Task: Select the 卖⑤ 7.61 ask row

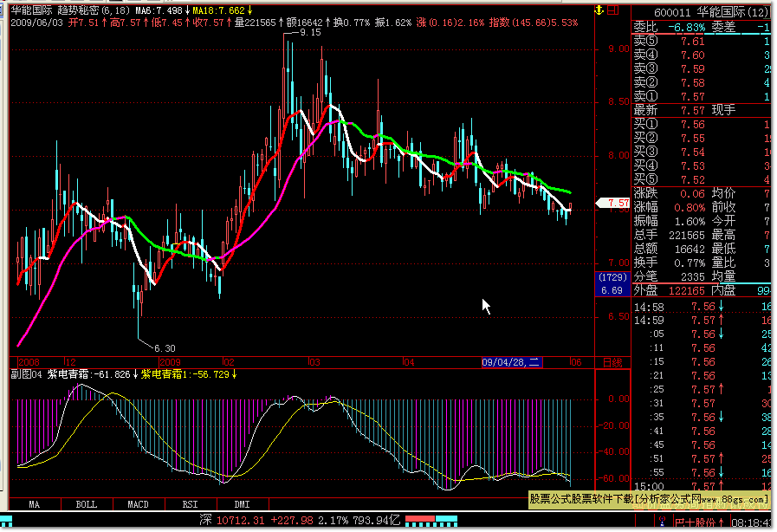Action: tap(702, 41)
